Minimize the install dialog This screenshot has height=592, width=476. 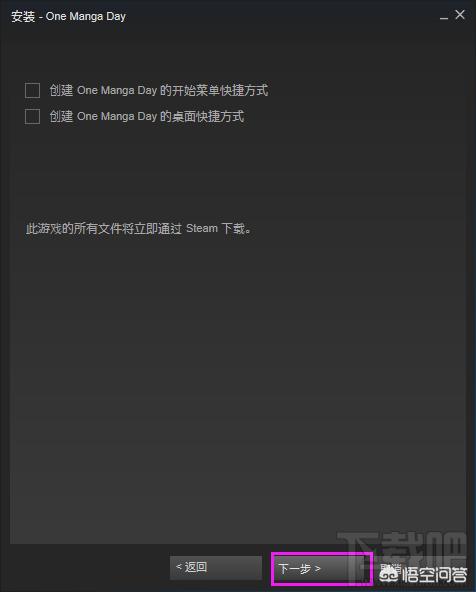click(x=444, y=17)
